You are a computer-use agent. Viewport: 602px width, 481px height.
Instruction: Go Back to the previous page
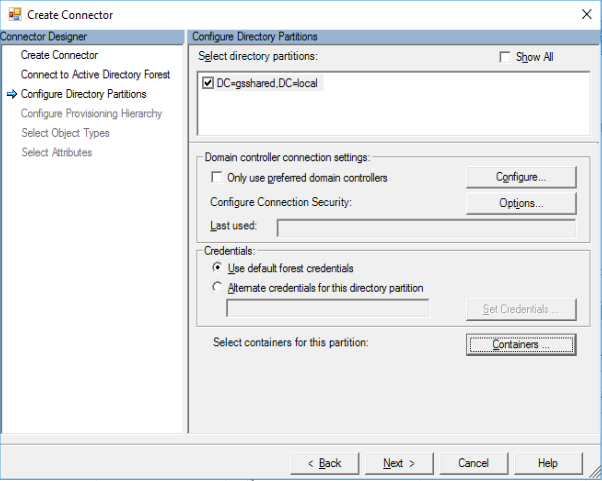tap(324, 463)
